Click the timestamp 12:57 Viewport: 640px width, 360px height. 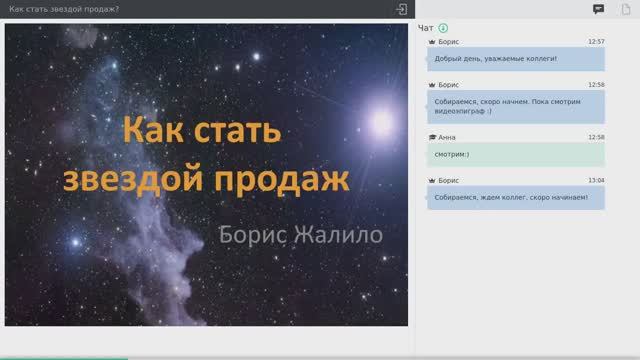click(x=596, y=42)
